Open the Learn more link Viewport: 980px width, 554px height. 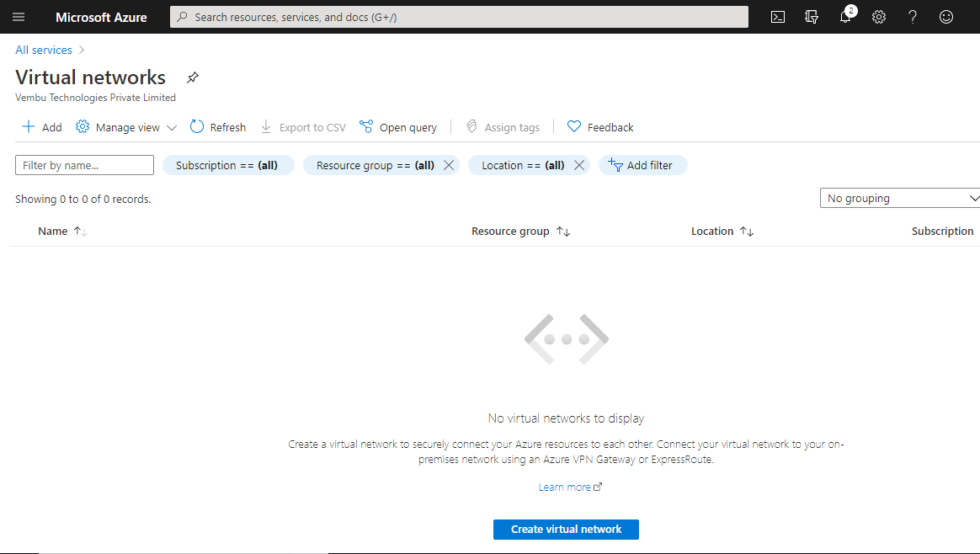pos(570,487)
